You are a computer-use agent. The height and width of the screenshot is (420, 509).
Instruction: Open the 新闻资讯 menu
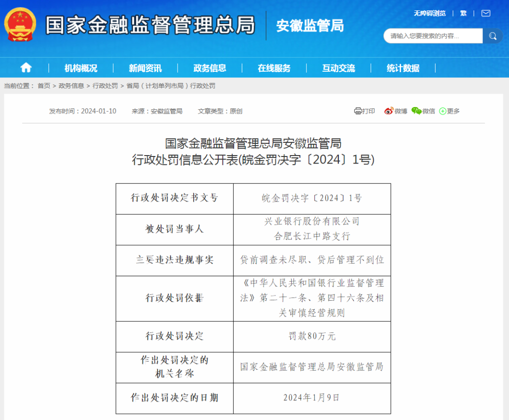pyautogui.click(x=145, y=68)
